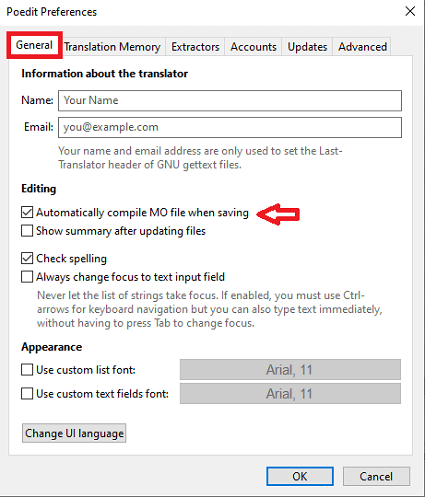Image resolution: width=425 pixels, height=497 pixels.
Task: Open the Translation Memory tab
Action: [x=112, y=47]
